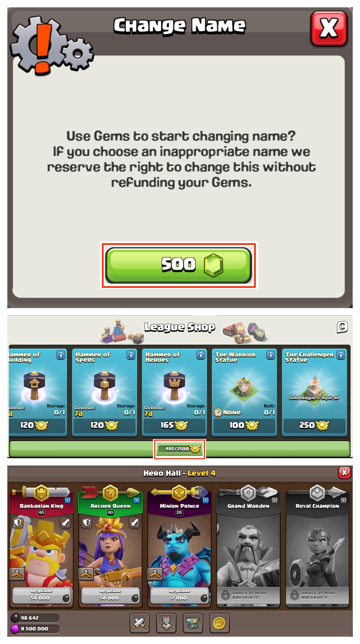Show info for The Challenger Statue

point(341,355)
